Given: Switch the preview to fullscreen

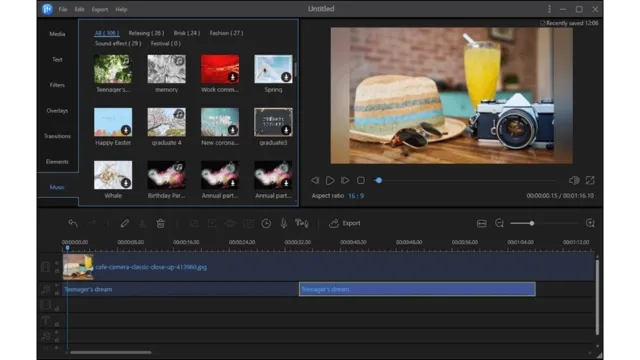Looking at the screenshot, I should [x=590, y=180].
